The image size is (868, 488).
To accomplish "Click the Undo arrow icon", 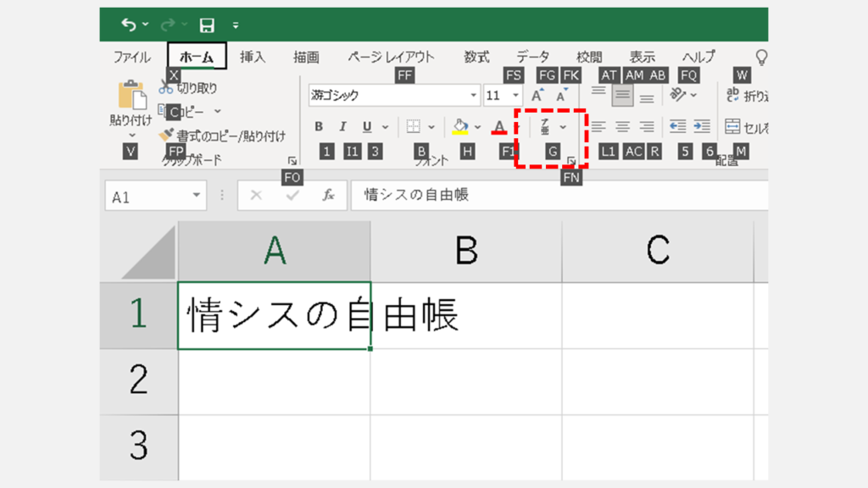I will [x=129, y=25].
